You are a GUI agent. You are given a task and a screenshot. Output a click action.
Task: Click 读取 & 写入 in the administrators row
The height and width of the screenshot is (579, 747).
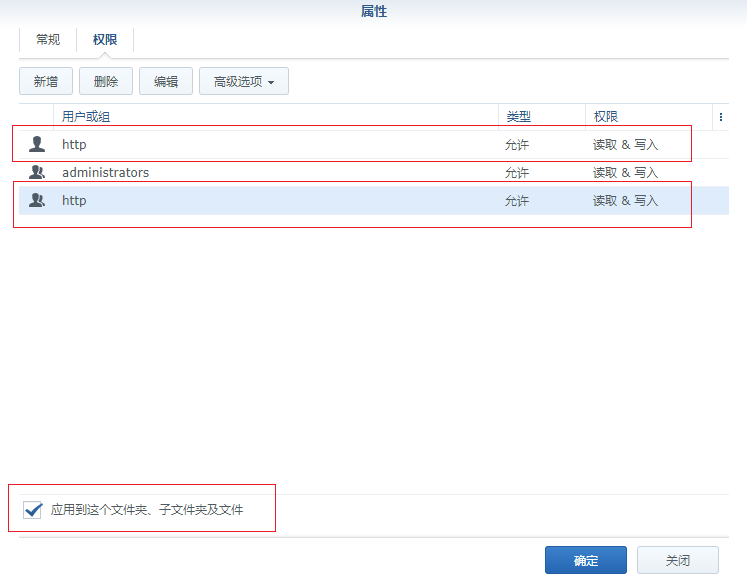[x=625, y=172]
